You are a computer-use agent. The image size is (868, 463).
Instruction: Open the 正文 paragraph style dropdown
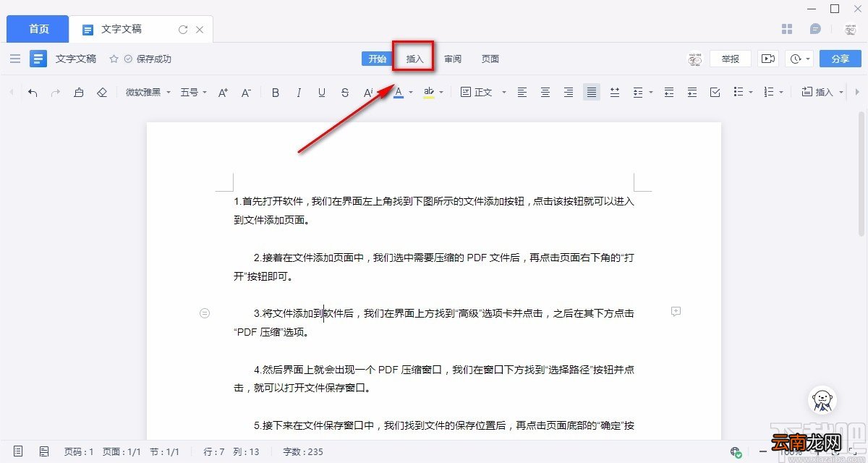tap(483, 92)
